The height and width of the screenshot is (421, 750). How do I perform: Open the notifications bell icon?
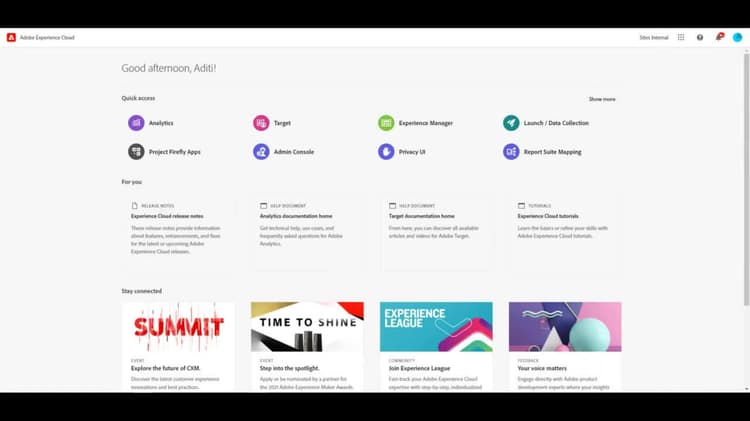(x=719, y=37)
